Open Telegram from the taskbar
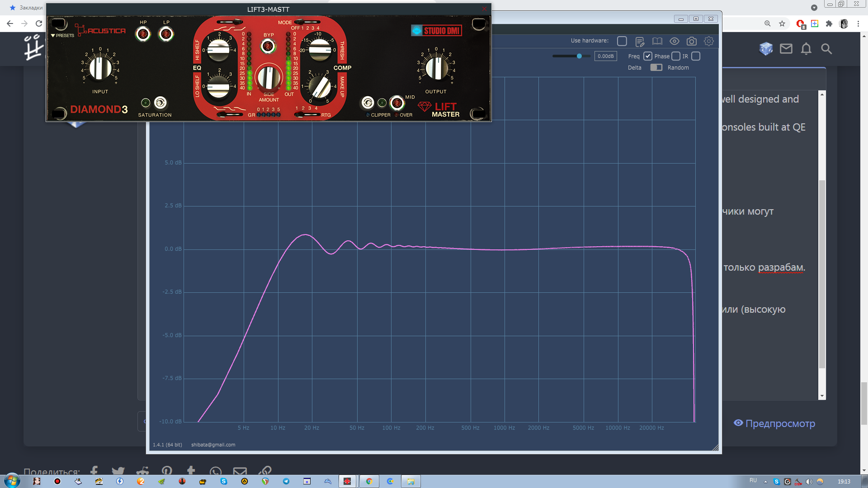The image size is (868, 488). tap(286, 481)
